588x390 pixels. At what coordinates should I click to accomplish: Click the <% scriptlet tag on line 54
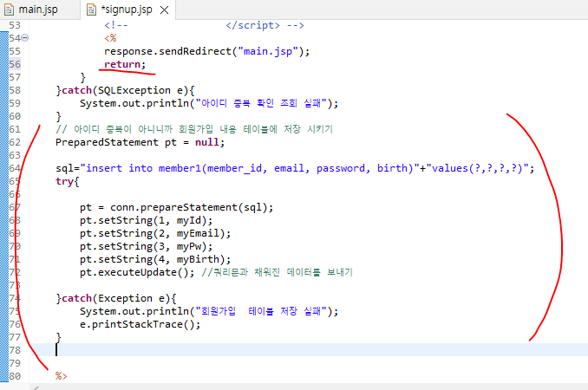(x=110, y=38)
